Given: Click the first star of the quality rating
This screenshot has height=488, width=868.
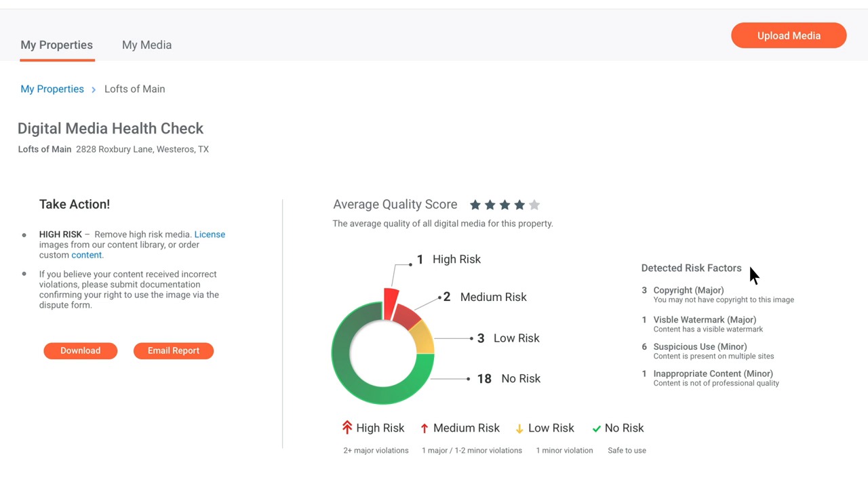Looking at the screenshot, I should (x=475, y=205).
